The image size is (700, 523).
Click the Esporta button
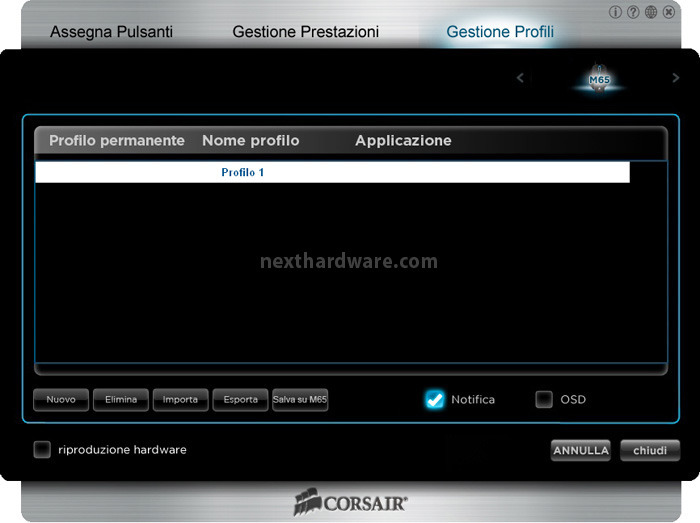[240, 400]
